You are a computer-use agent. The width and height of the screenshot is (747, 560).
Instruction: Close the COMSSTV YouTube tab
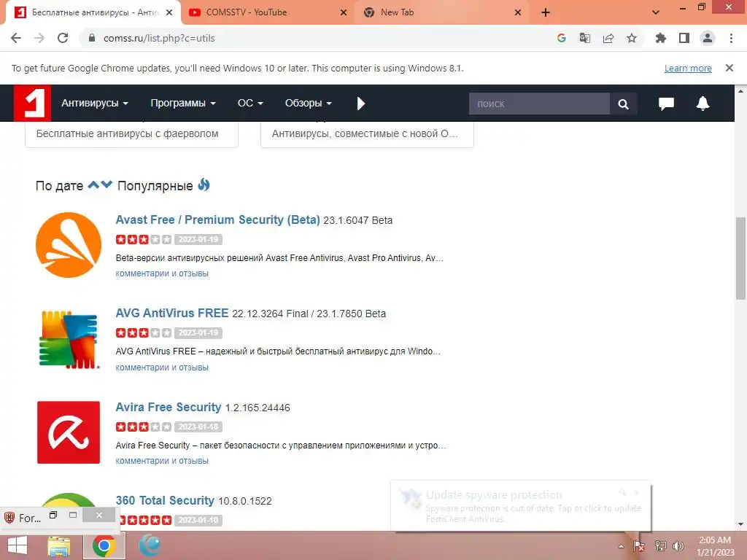point(344,13)
